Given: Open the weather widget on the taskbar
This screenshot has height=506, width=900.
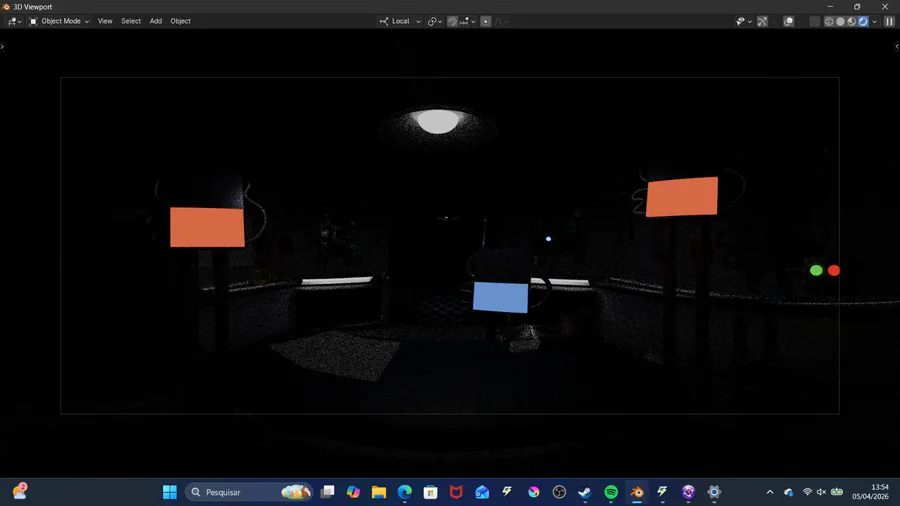Looking at the screenshot, I should (20, 492).
